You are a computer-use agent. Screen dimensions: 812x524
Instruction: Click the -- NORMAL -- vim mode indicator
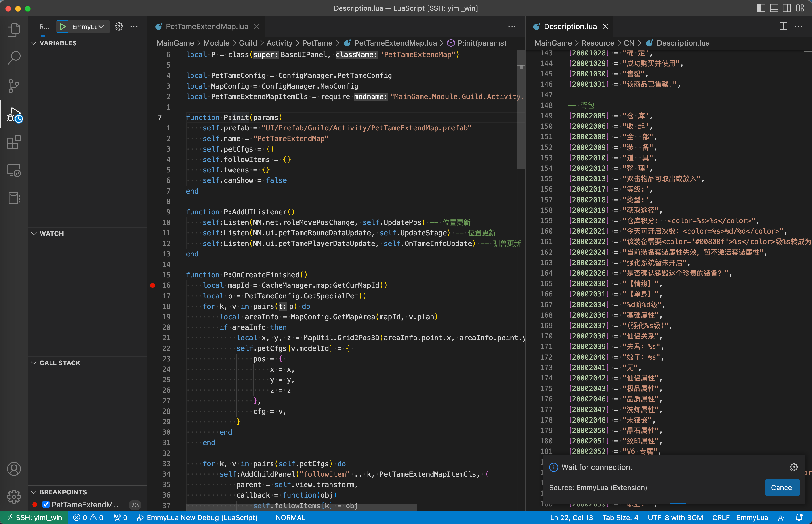point(290,517)
